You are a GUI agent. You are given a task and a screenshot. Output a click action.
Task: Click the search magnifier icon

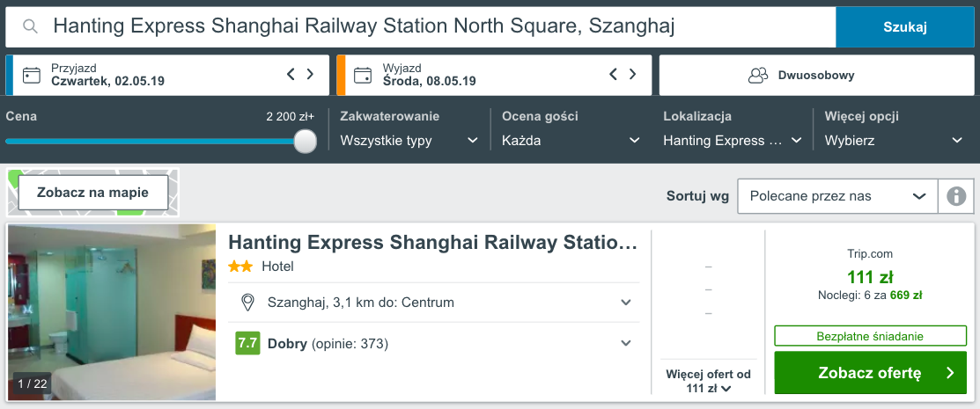pos(30,26)
